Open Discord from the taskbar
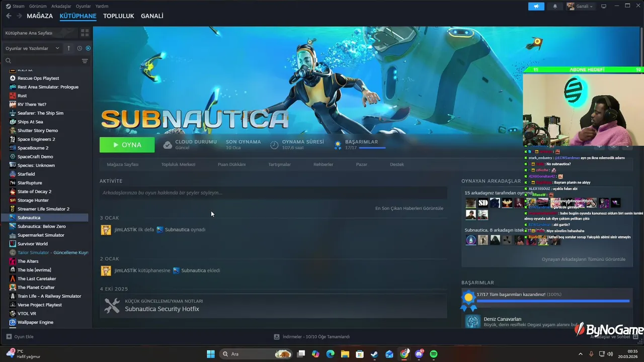The height and width of the screenshot is (362, 644). click(x=419, y=354)
